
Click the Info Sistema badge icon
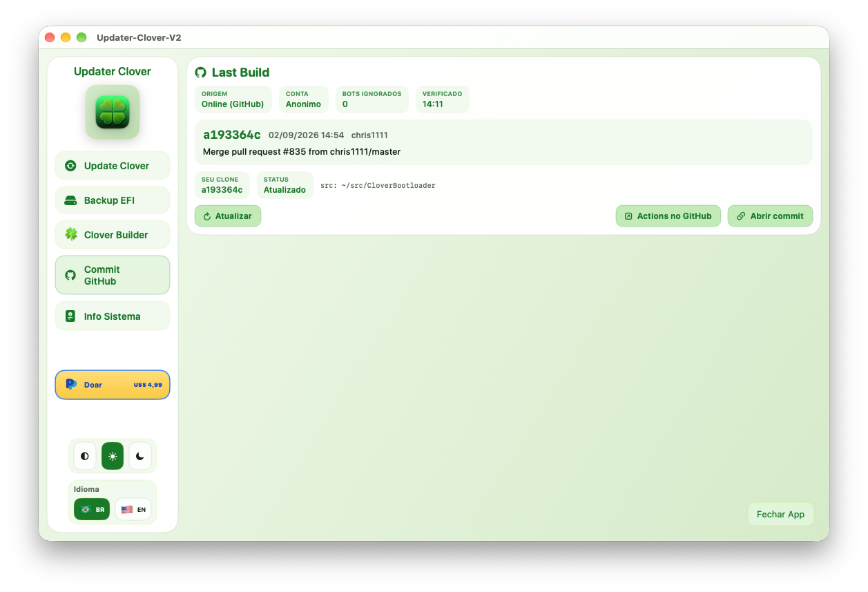coord(70,316)
